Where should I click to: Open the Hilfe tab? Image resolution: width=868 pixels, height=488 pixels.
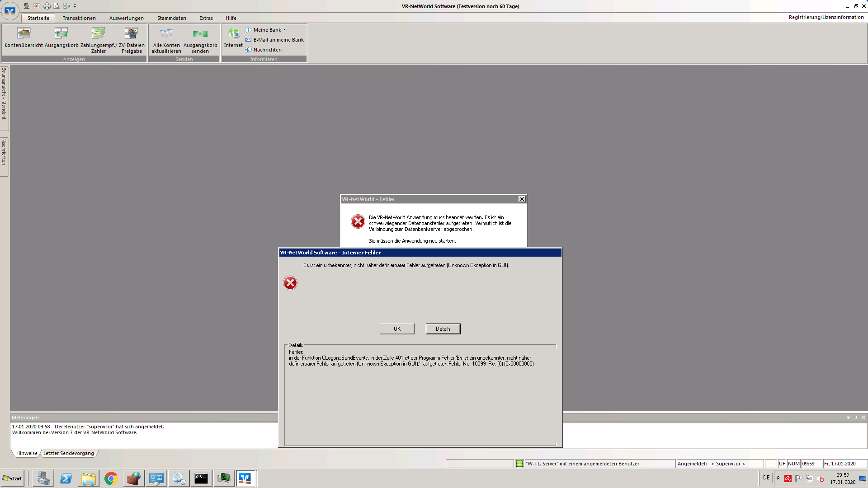231,18
